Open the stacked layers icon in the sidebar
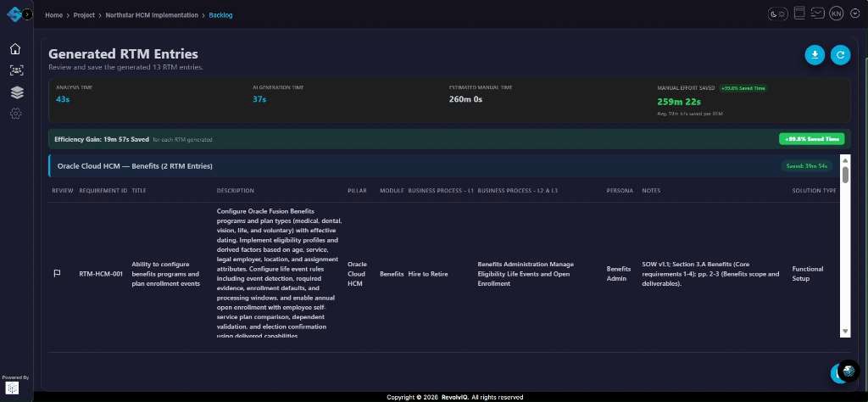 17,92
